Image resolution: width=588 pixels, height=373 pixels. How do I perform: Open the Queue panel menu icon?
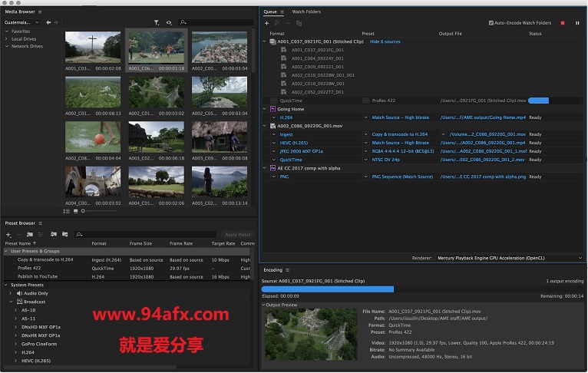[x=282, y=12]
